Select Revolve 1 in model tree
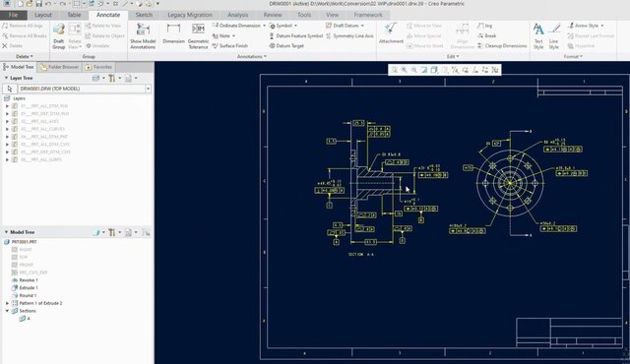 pos(25,280)
